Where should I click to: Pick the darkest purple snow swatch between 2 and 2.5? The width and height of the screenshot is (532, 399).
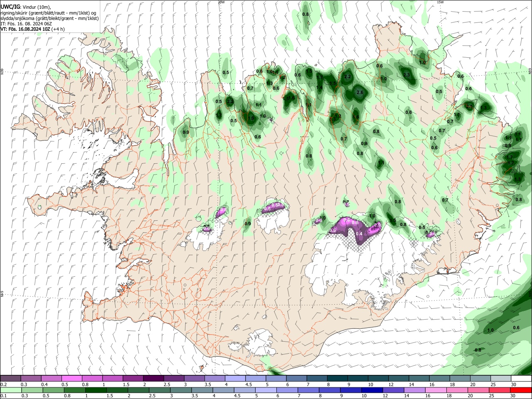click(x=153, y=378)
